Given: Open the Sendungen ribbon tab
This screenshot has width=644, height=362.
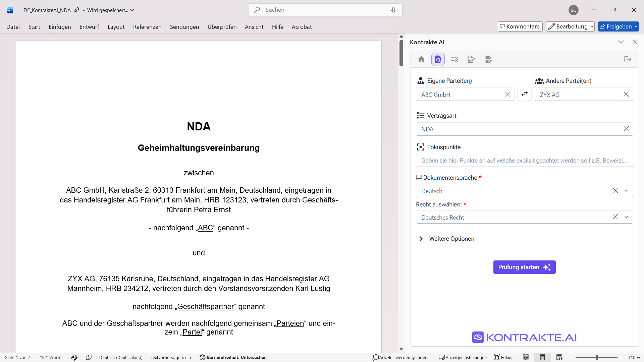Looking at the screenshot, I should 184,27.
